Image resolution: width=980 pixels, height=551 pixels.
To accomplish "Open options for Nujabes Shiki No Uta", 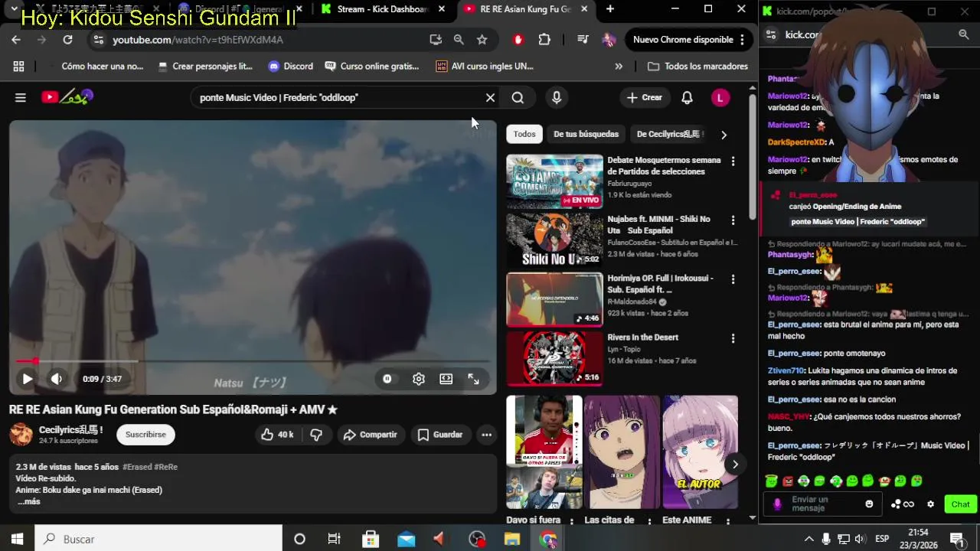I will (x=733, y=220).
